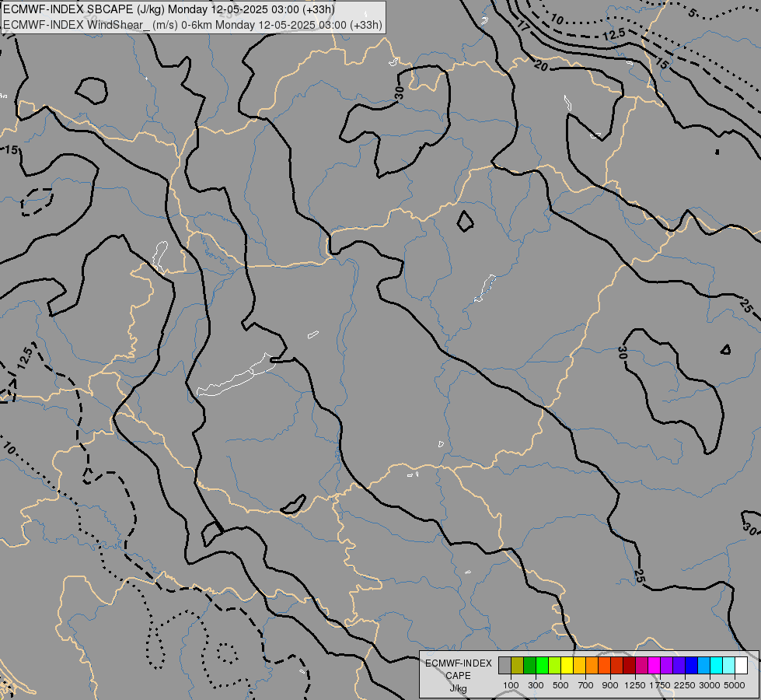The height and width of the screenshot is (700, 761).
Task: Click the gray CAPE legend swatch
Action: 504,665
